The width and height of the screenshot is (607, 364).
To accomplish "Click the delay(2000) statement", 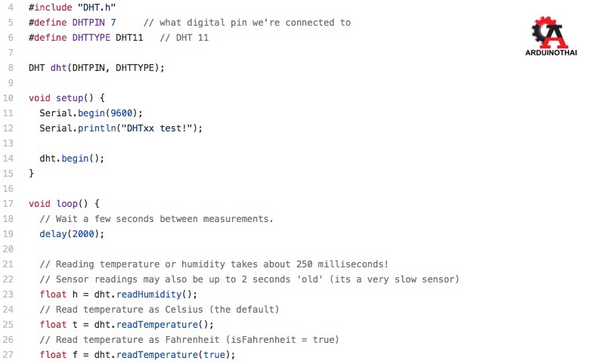I will (72, 234).
